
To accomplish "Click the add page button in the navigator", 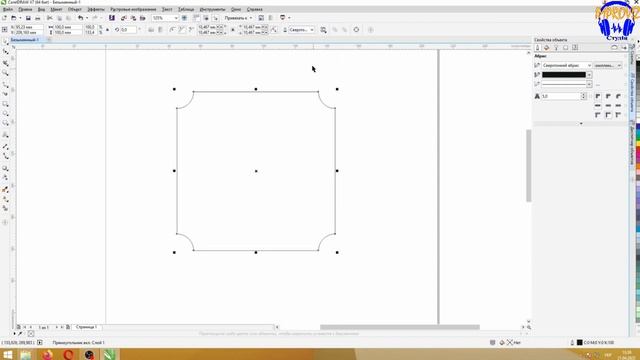I will tap(68, 327).
